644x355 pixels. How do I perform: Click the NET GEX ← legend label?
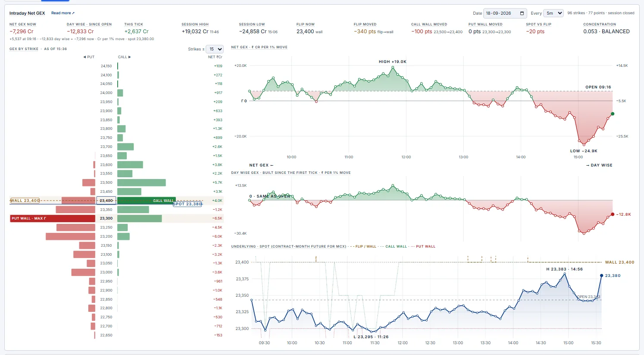(x=261, y=165)
